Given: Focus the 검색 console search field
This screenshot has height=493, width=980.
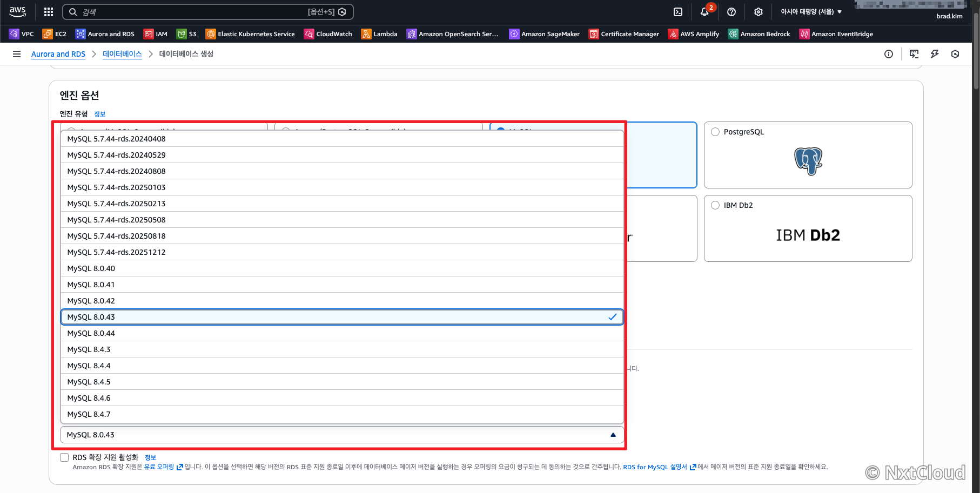Looking at the screenshot, I should pos(208,12).
